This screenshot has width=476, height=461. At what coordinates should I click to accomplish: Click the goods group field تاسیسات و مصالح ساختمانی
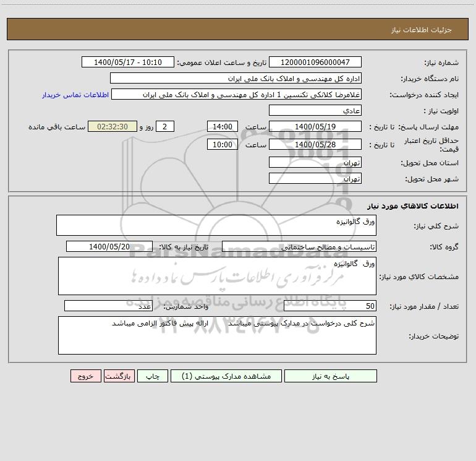[x=299, y=246]
